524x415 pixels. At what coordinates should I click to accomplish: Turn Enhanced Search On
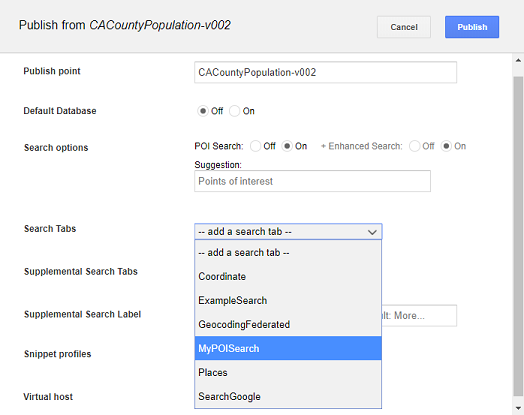(x=446, y=146)
